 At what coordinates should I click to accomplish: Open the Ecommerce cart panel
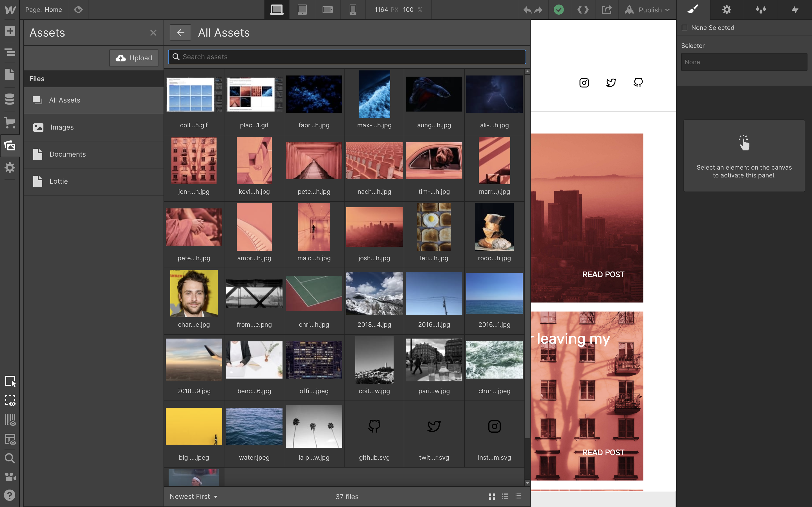click(10, 123)
